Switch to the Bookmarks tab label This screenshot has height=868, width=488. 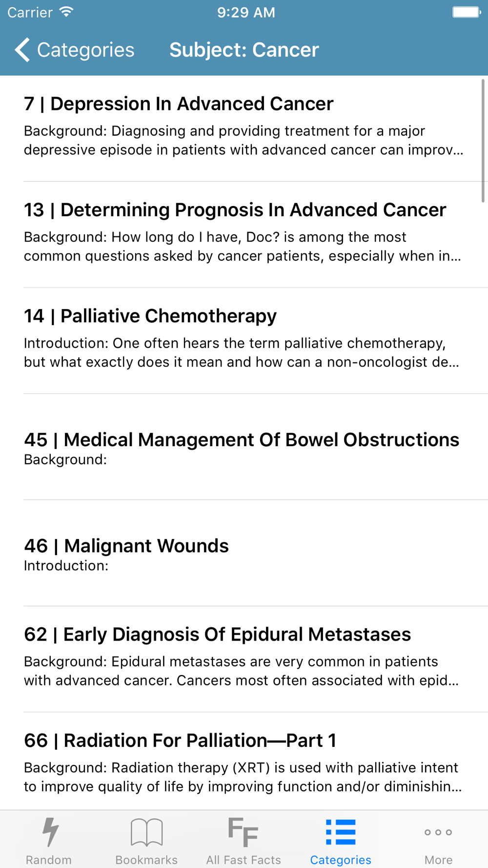pyautogui.click(x=146, y=860)
